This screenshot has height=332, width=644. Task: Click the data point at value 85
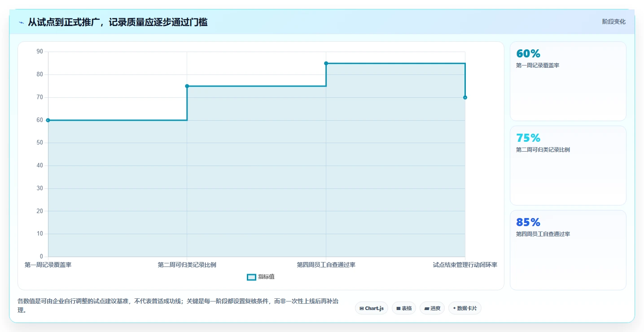[x=326, y=63]
